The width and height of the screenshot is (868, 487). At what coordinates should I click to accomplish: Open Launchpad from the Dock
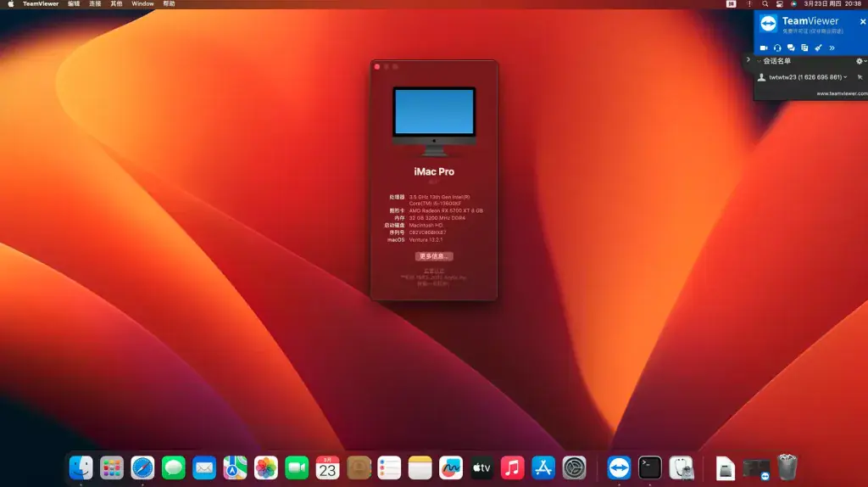click(x=112, y=467)
